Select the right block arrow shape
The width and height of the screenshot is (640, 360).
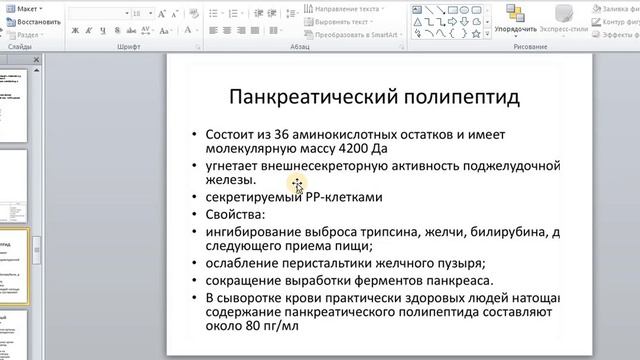tap(453, 22)
